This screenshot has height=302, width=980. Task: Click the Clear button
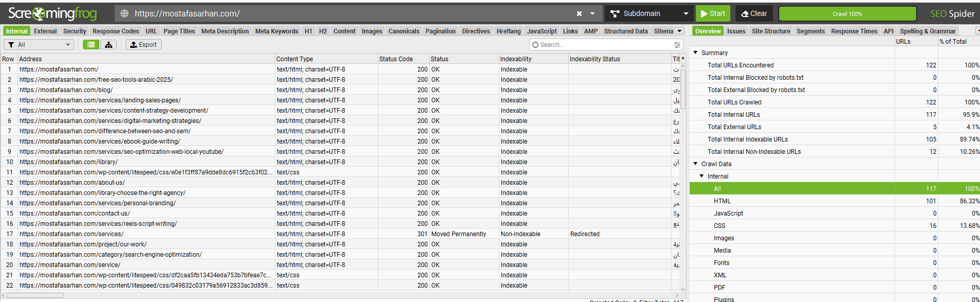[754, 14]
